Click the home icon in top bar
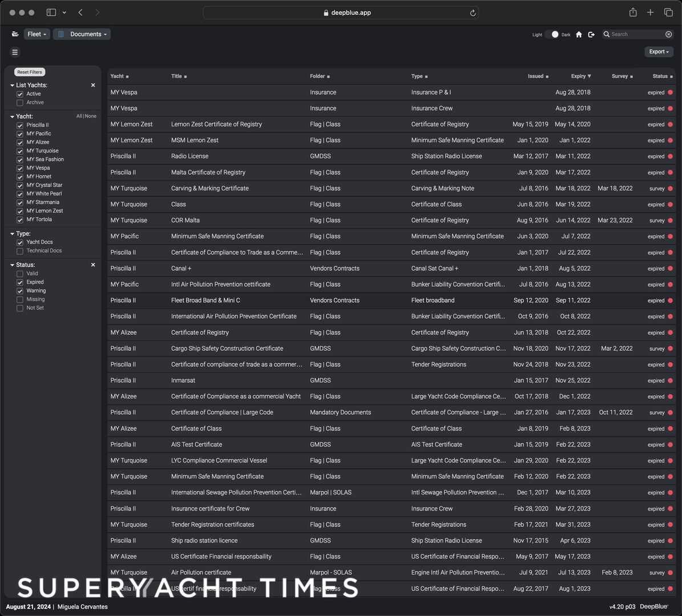The image size is (682, 616). click(578, 34)
